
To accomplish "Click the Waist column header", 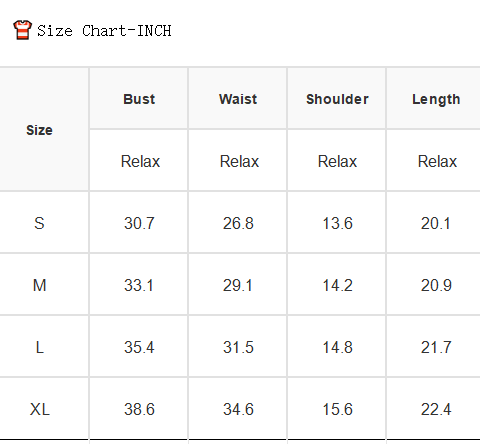I will tap(238, 99).
